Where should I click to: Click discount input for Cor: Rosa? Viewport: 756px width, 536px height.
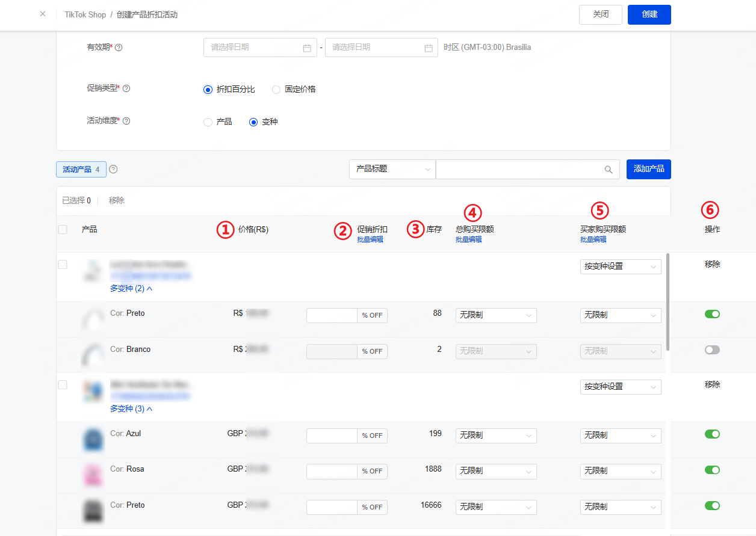click(x=332, y=471)
